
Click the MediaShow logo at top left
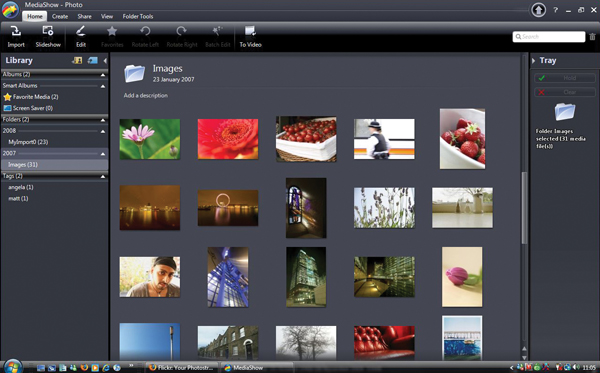click(x=10, y=10)
